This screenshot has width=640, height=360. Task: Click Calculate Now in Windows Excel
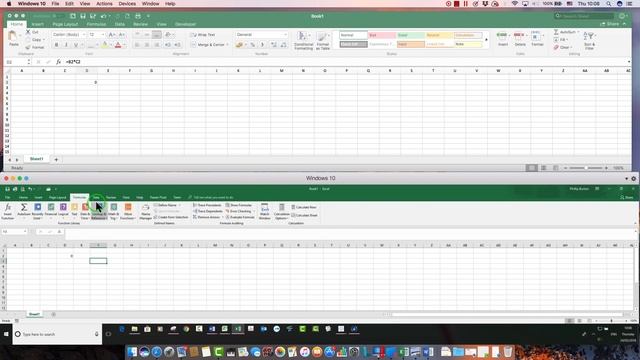point(304,207)
